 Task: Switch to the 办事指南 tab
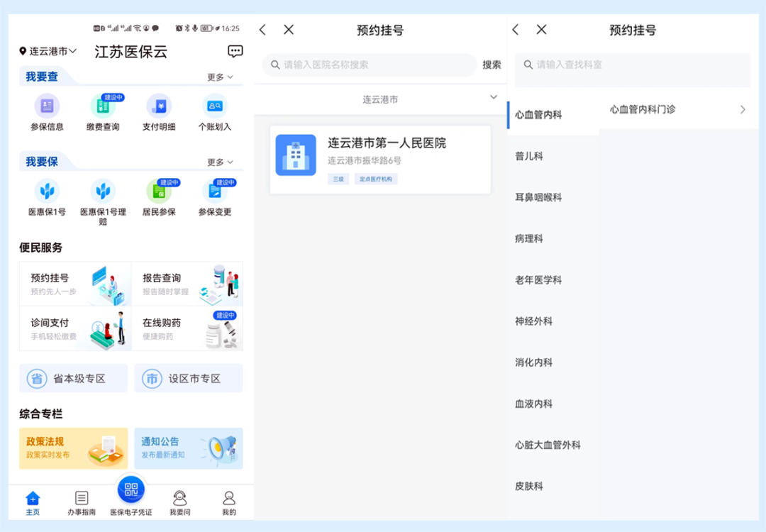coord(82,502)
